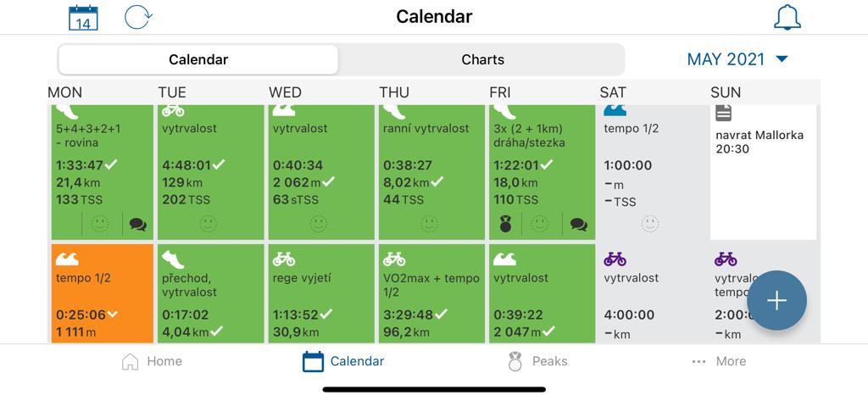868x401 pixels.
Task: Open Saturday's planned 4:00:00 vytrvalost bike ride
Action: point(652,294)
